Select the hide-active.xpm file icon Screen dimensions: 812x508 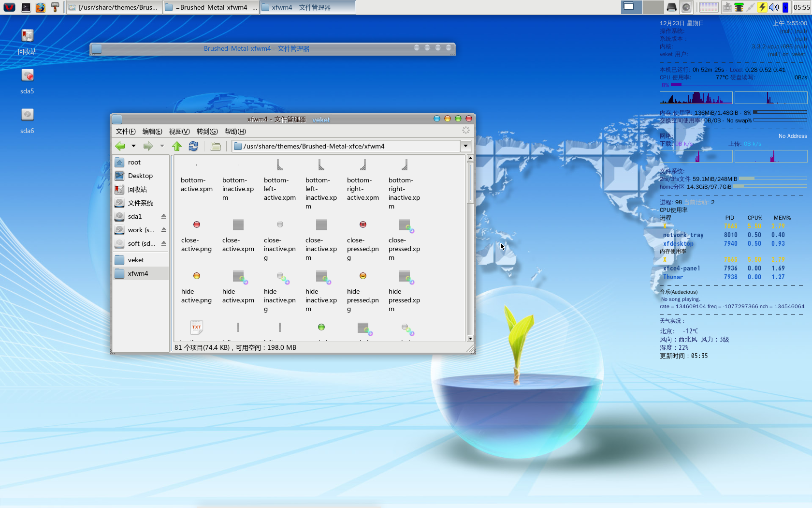coord(239,277)
